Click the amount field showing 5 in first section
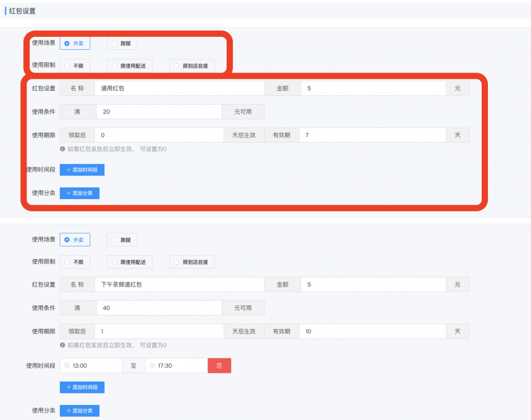531x420 pixels. pyautogui.click(x=373, y=88)
